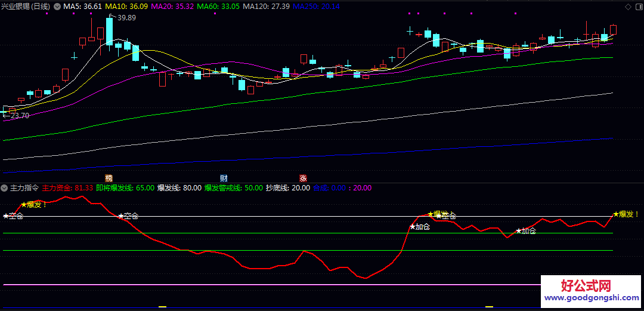644x311 pixels.
Task: Click the orange 榜 event marker icon
Action: (x=109, y=178)
